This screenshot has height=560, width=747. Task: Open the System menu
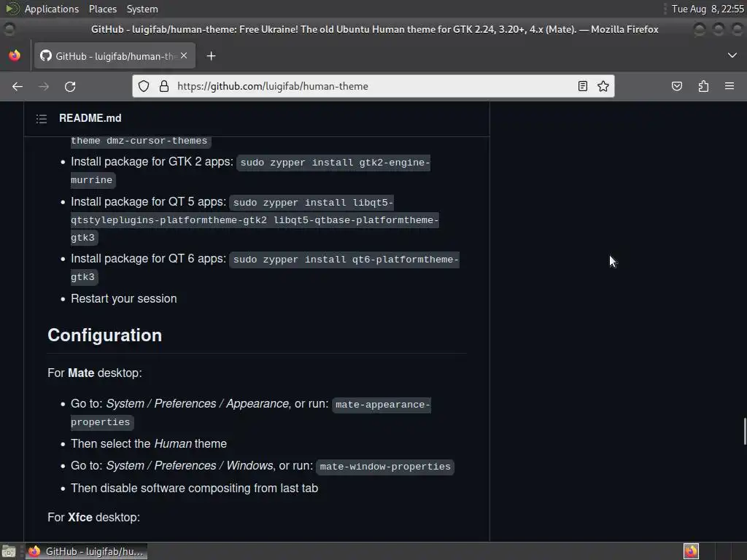tap(142, 9)
